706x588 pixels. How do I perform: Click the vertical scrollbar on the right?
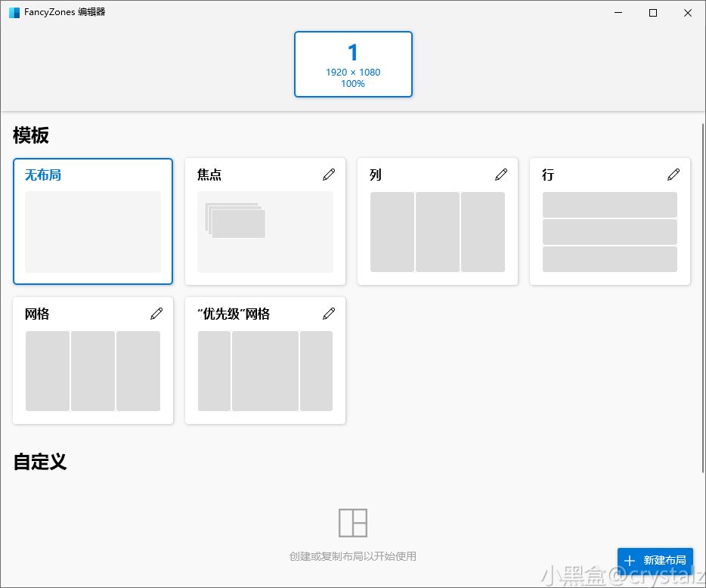(703, 298)
